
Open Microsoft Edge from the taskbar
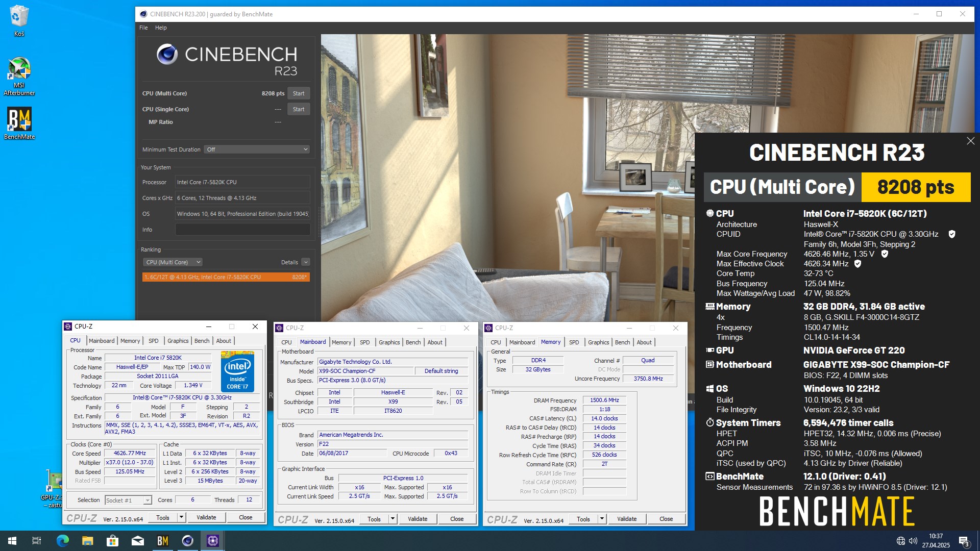click(62, 541)
